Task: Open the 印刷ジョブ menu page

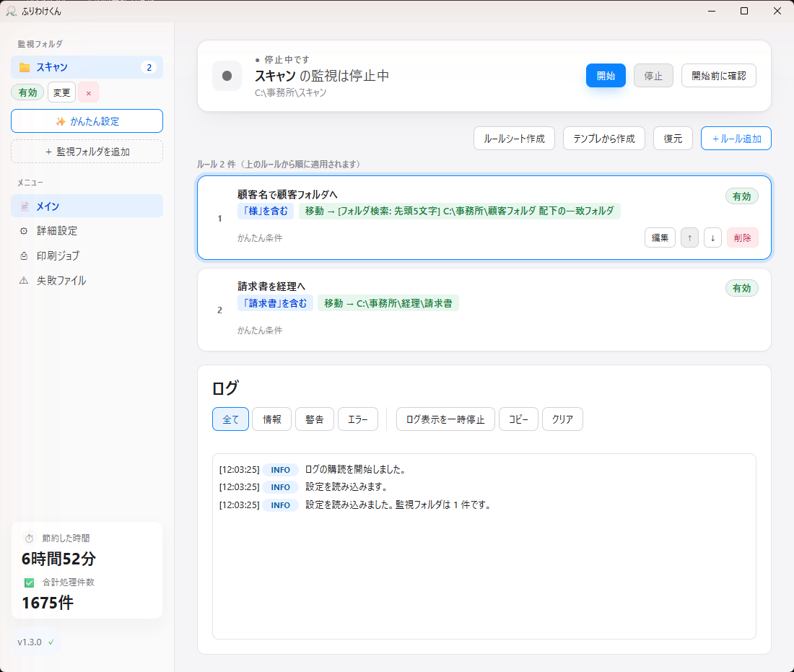Action: pyautogui.click(x=87, y=256)
